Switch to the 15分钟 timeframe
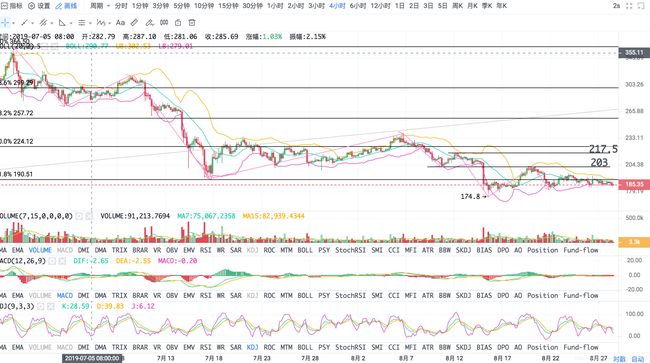This screenshot has height=363, width=650. (x=228, y=6)
